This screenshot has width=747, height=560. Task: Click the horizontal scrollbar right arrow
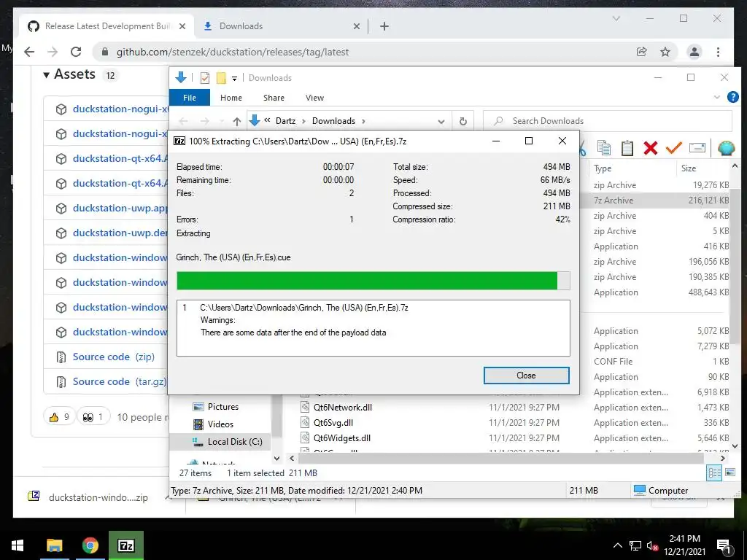point(723,459)
